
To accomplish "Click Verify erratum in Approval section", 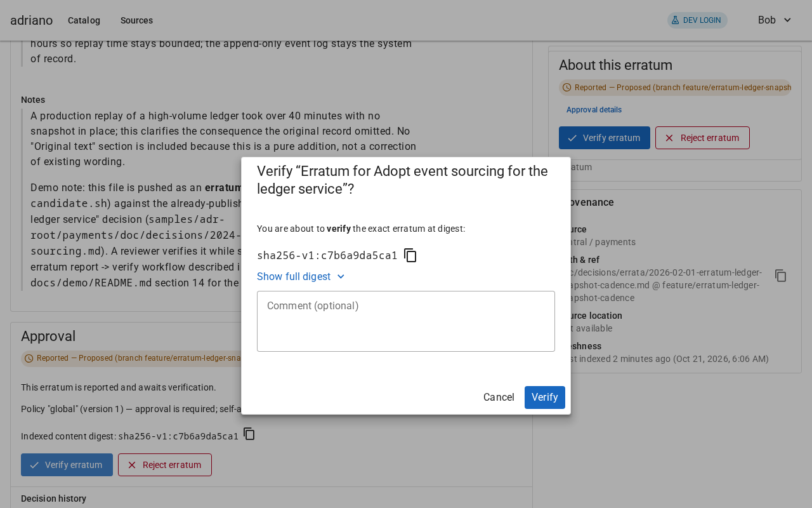I will [x=67, y=465].
